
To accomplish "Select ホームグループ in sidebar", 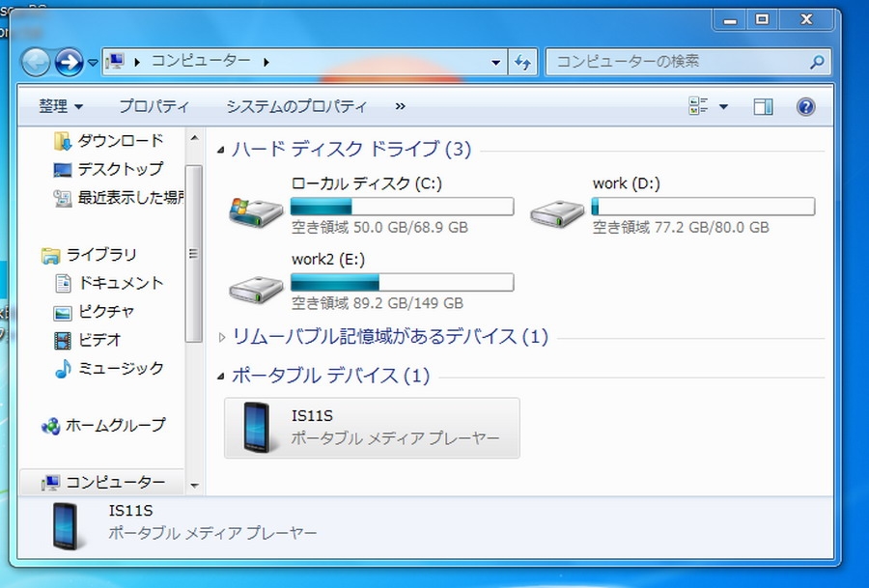I will pyautogui.click(x=116, y=425).
